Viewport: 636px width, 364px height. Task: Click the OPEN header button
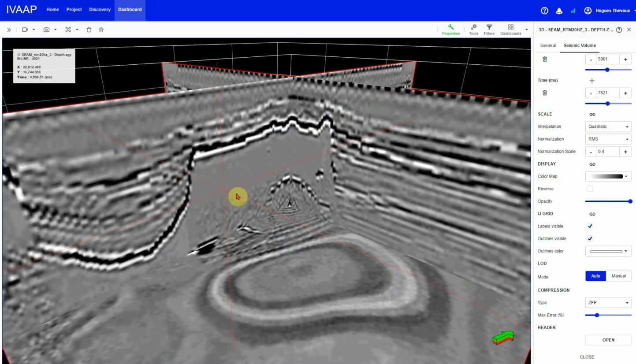pyautogui.click(x=608, y=340)
